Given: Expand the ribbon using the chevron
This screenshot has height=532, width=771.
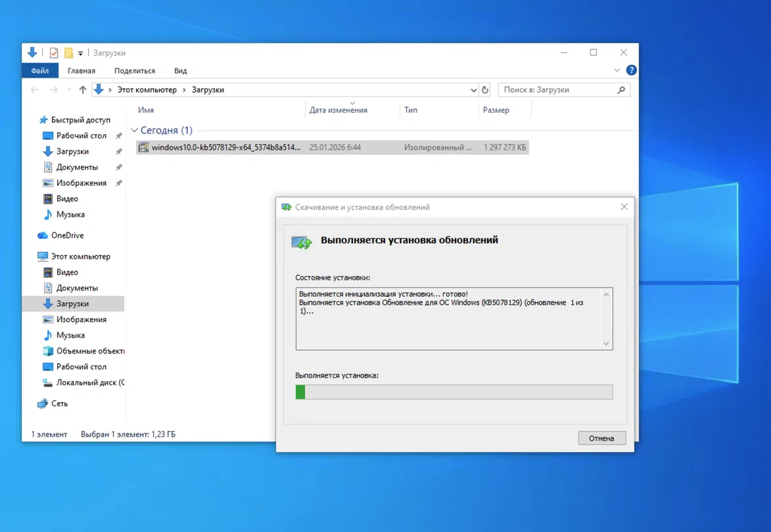Looking at the screenshot, I should [x=617, y=70].
